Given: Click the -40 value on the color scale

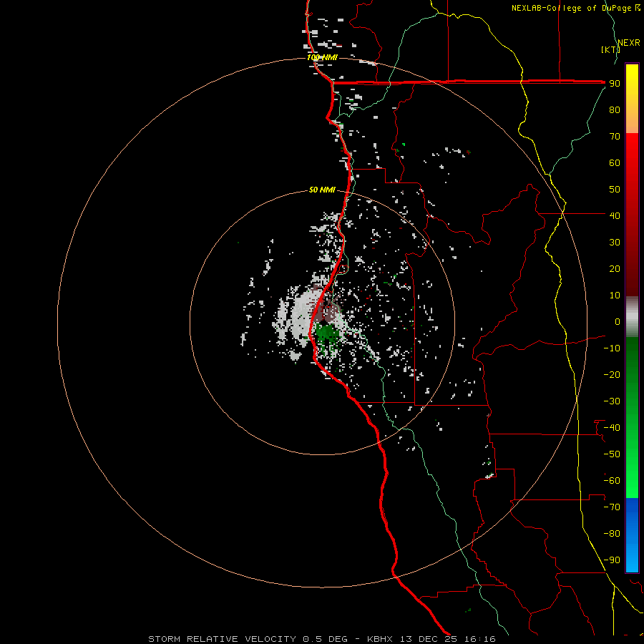Looking at the screenshot, I should point(612,428).
